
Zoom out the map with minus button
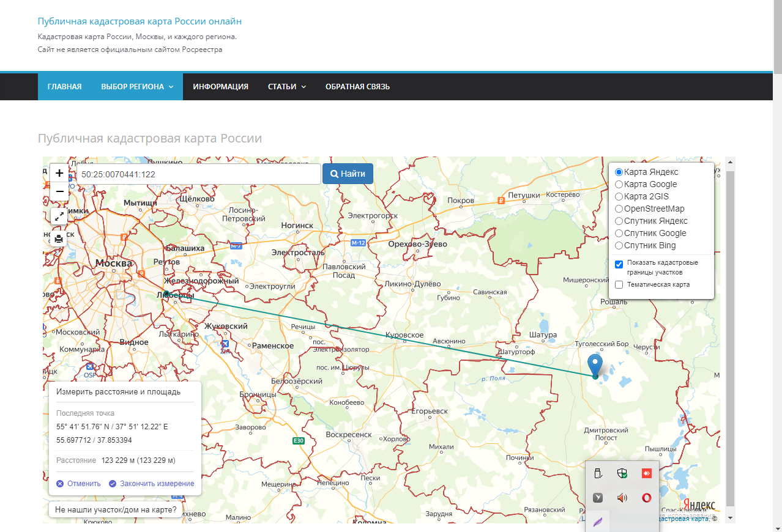pos(59,191)
